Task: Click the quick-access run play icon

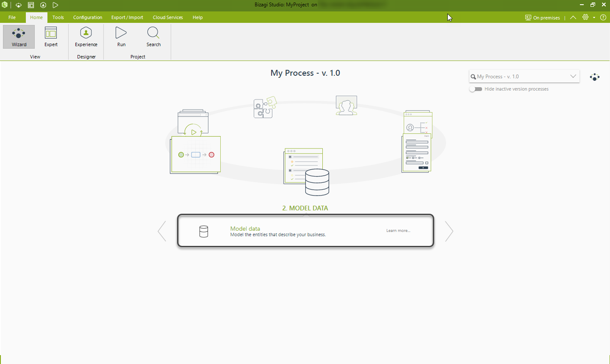Action: (55, 5)
